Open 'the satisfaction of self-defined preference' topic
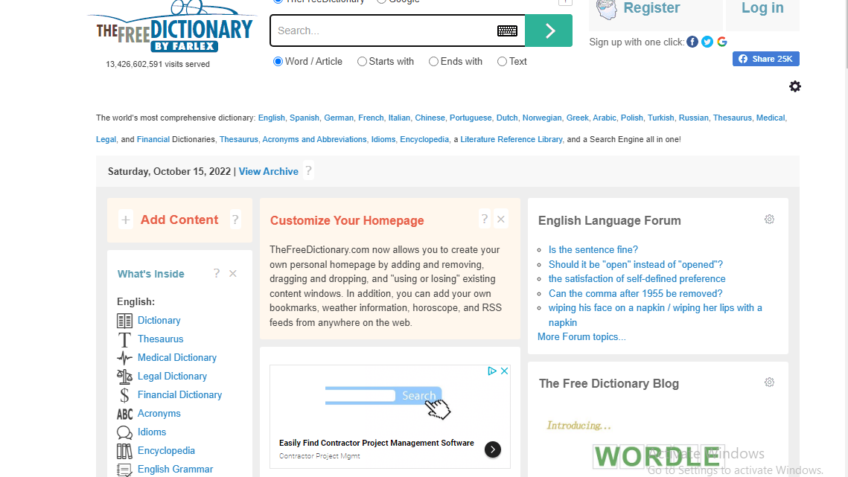The width and height of the screenshot is (848, 477). 637,279
